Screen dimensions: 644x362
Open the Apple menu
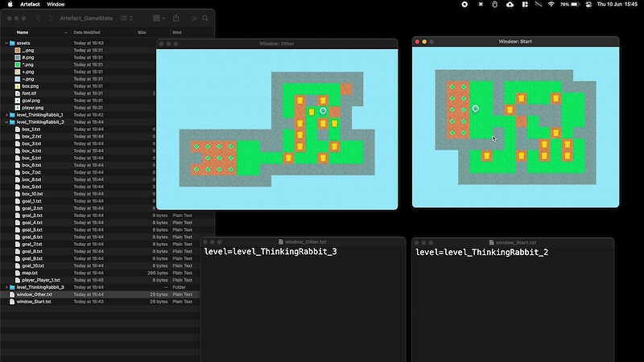10,4
